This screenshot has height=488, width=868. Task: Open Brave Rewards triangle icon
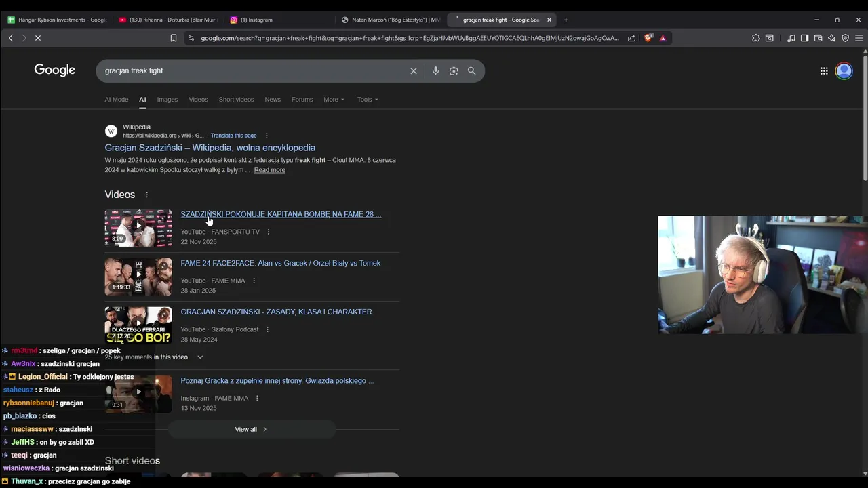pyautogui.click(x=663, y=38)
